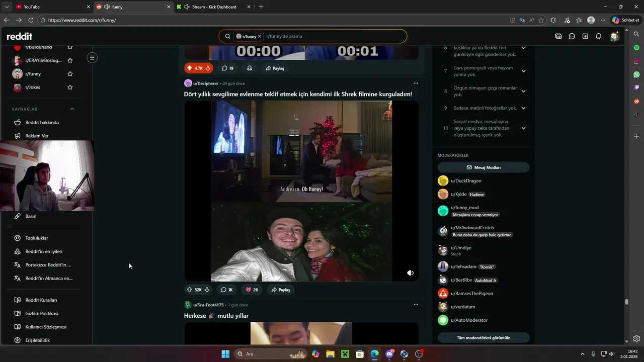Viewport: 644px width, 362px height.
Task: Open the Windows Start menu
Action: point(225,354)
